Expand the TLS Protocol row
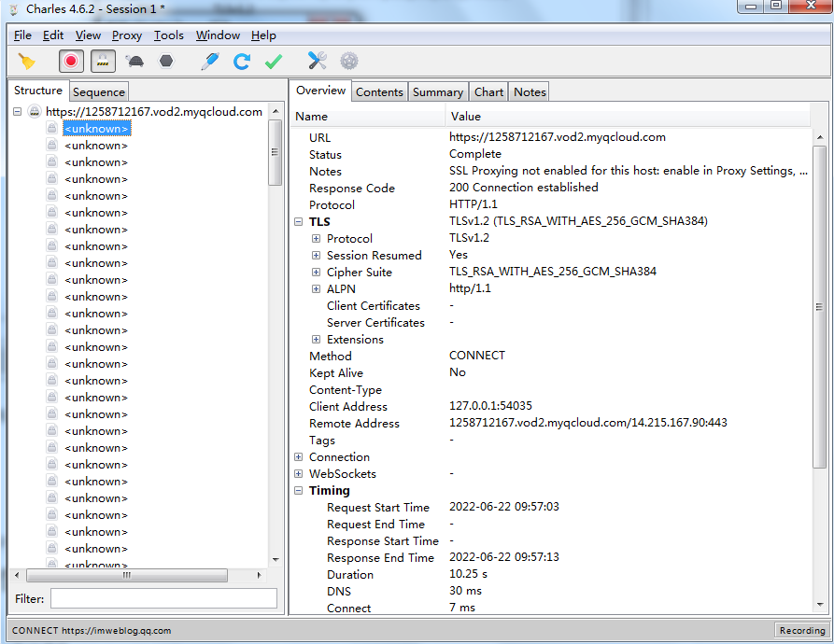 click(316, 239)
